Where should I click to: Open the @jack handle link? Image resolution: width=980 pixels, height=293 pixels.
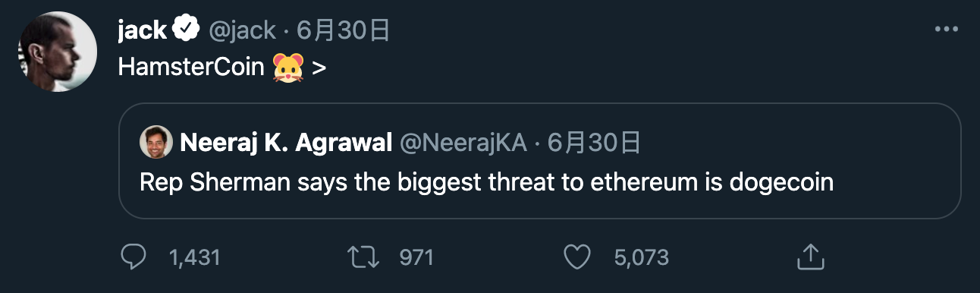point(242,30)
